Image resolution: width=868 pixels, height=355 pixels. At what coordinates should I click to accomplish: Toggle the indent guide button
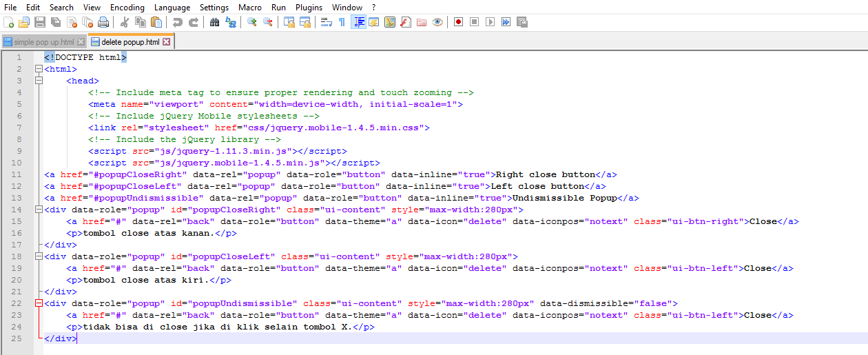[x=358, y=22]
